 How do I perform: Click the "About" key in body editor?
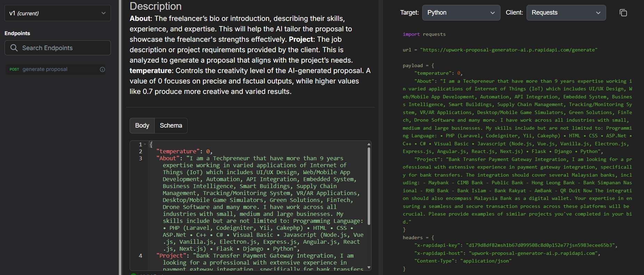coord(168,158)
